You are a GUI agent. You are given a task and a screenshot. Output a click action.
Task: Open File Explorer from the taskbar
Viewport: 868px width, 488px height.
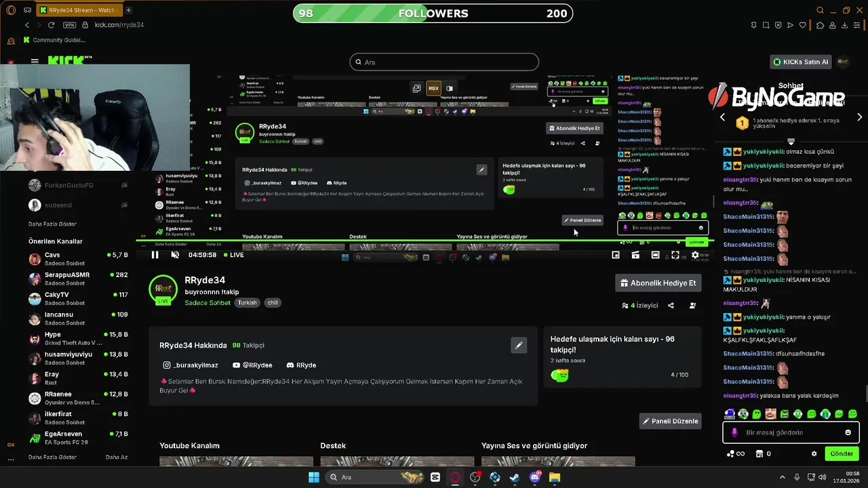[555, 477]
